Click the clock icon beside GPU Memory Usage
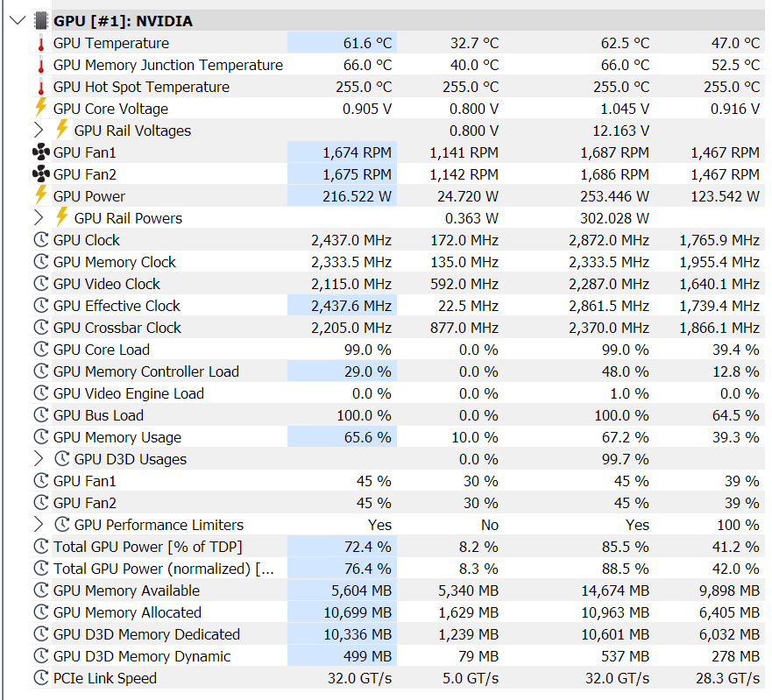This screenshot has height=700, width=772. coord(41,437)
